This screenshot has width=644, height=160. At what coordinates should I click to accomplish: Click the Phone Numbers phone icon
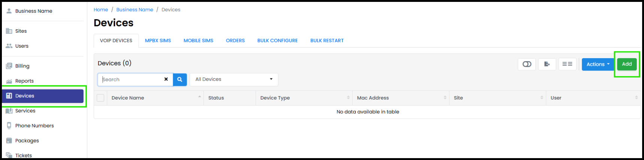pos(9,125)
